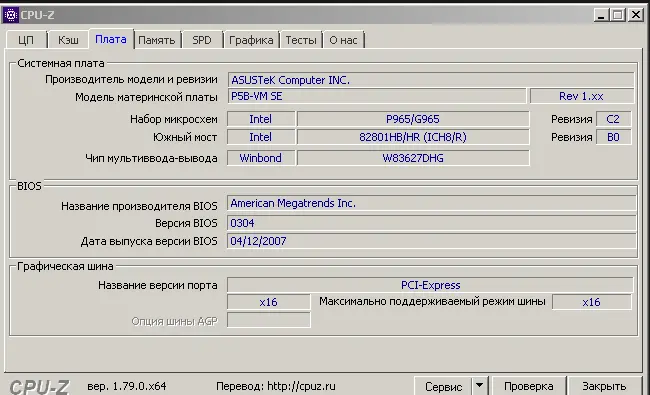Select the PCI-Express port version value
This screenshot has width=650, height=395.
(430, 285)
